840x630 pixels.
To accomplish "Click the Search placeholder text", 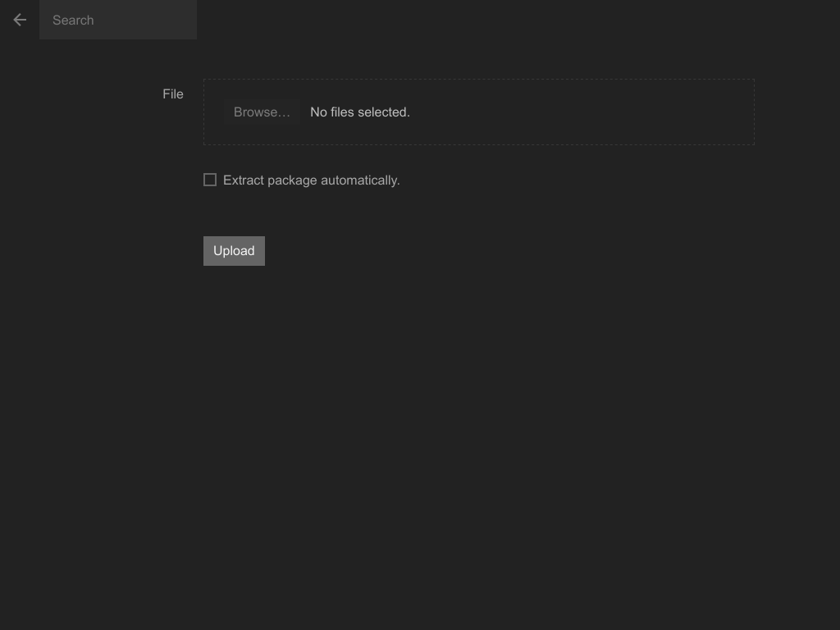I will click(74, 20).
